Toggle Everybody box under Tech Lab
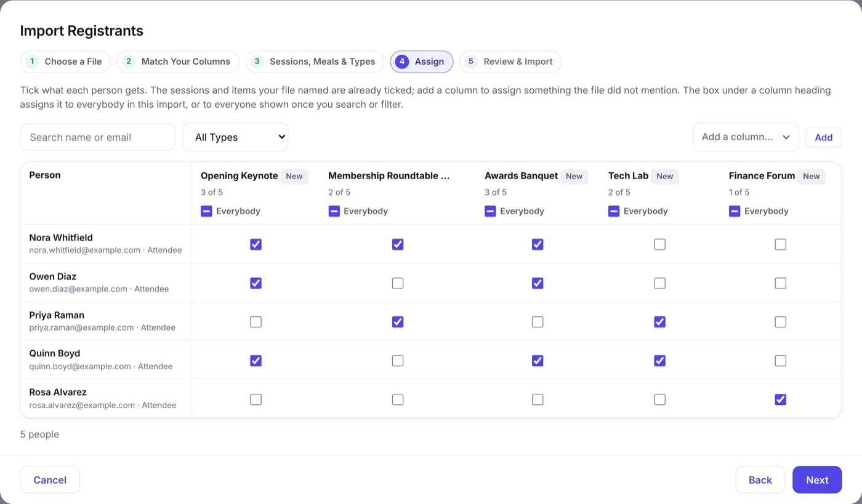 click(x=614, y=211)
